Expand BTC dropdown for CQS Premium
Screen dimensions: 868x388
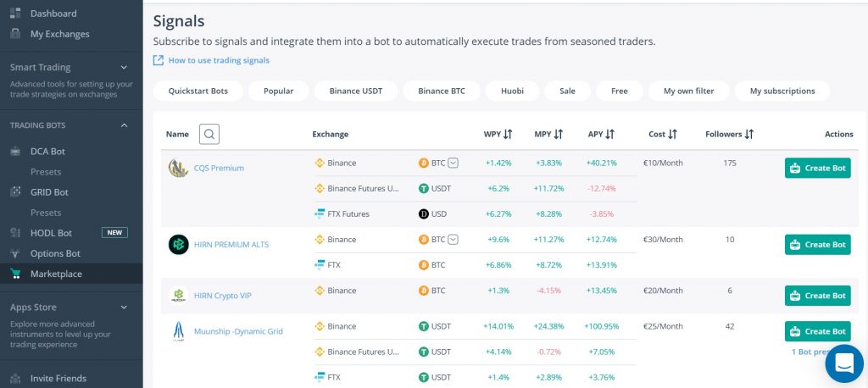click(x=453, y=163)
